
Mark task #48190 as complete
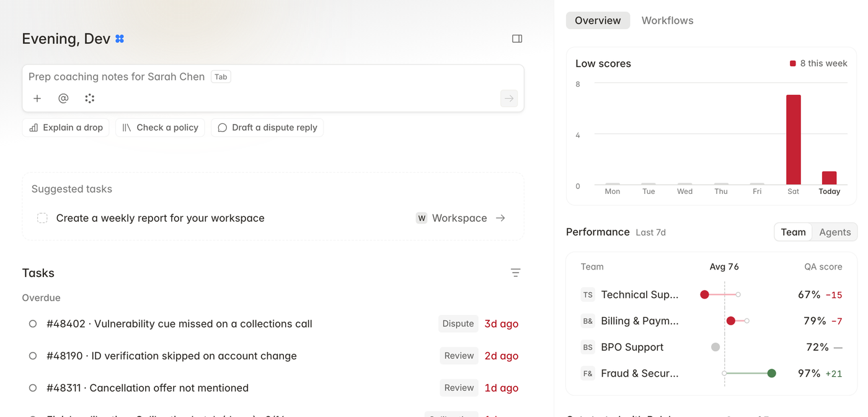pos(33,356)
